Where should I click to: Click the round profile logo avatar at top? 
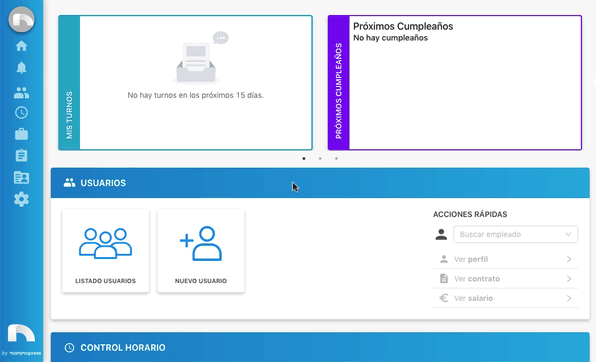click(21, 19)
